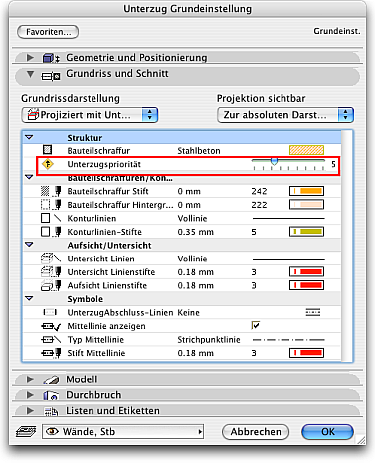The image size is (375, 463).
Task: Click the '0.35 mm' value
Action: click(195, 232)
